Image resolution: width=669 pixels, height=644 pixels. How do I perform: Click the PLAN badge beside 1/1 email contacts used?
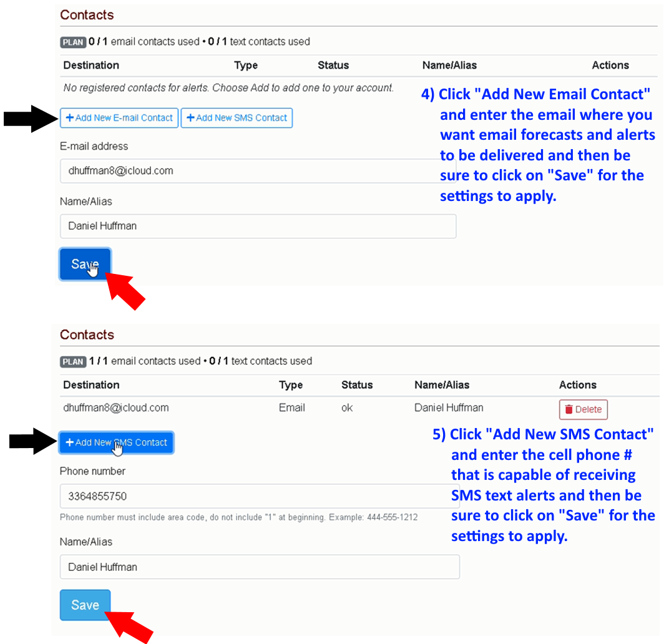click(x=73, y=362)
